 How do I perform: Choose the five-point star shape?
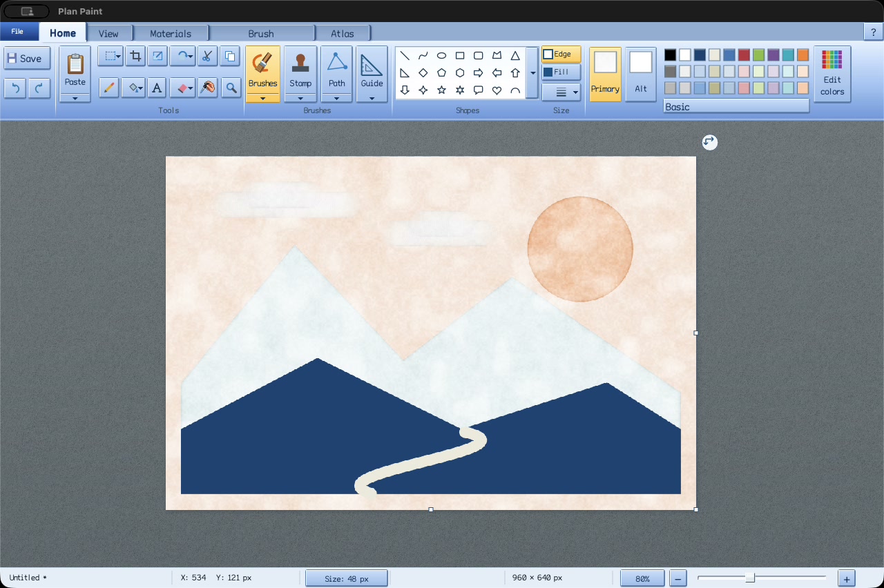(x=441, y=90)
